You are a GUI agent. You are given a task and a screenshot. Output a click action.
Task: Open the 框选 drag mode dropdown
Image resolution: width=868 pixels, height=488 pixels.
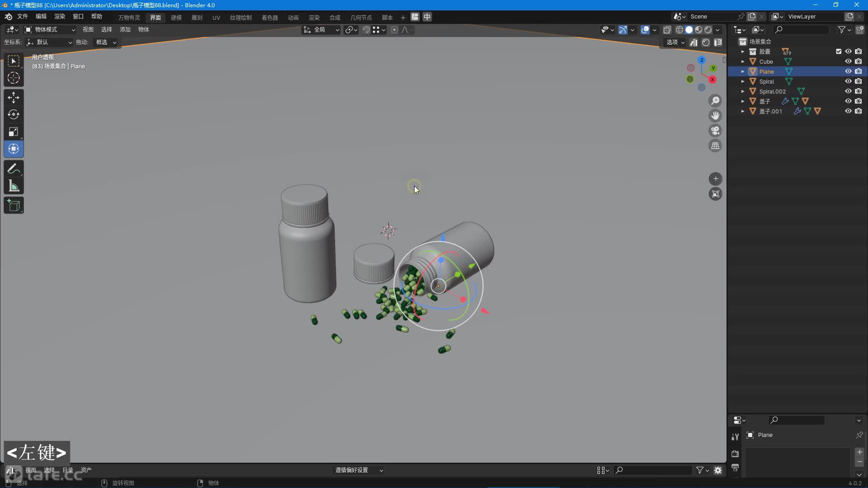coord(106,42)
